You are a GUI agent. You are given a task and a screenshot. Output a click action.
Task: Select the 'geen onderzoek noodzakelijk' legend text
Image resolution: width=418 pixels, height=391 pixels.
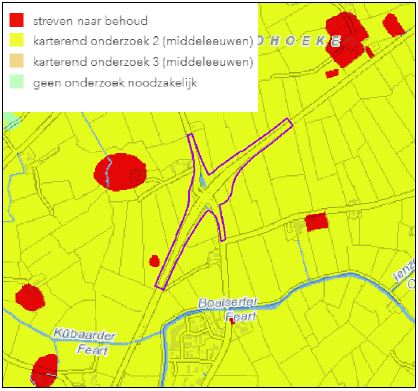115,83
